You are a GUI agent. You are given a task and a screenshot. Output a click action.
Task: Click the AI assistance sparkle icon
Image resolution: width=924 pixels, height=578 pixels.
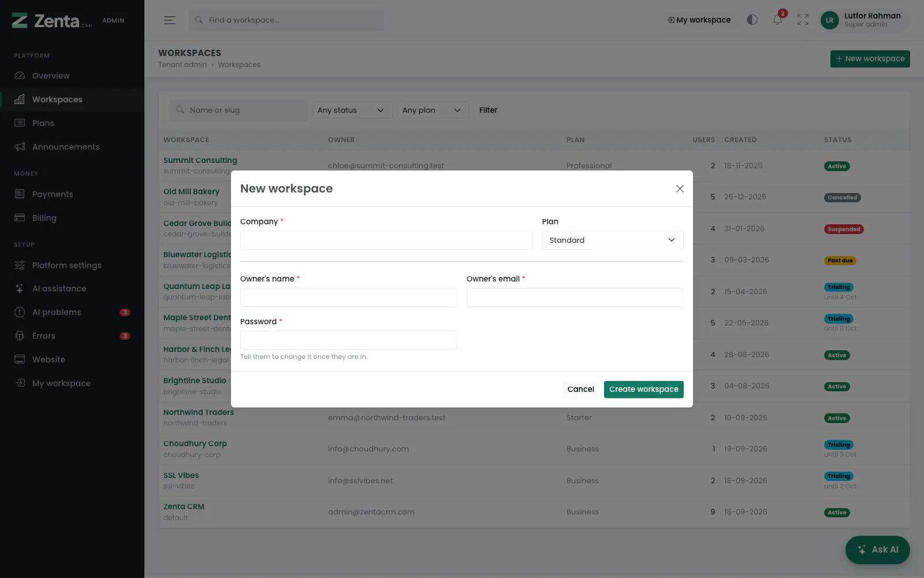tap(20, 288)
